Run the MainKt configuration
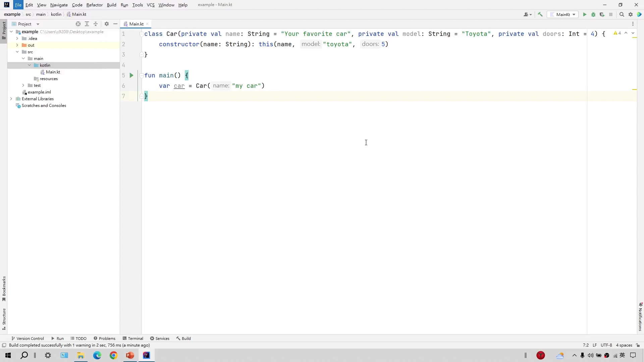644x362 pixels. [x=584, y=14]
